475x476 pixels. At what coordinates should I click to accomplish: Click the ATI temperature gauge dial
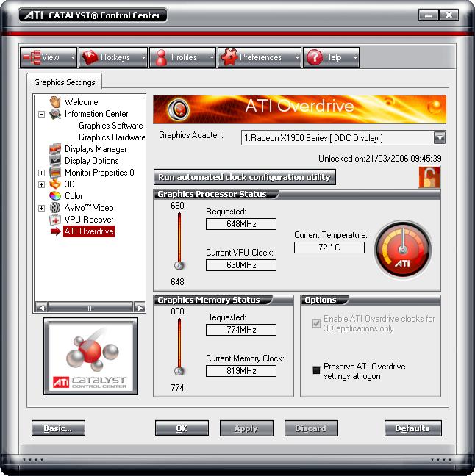coord(403,250)
